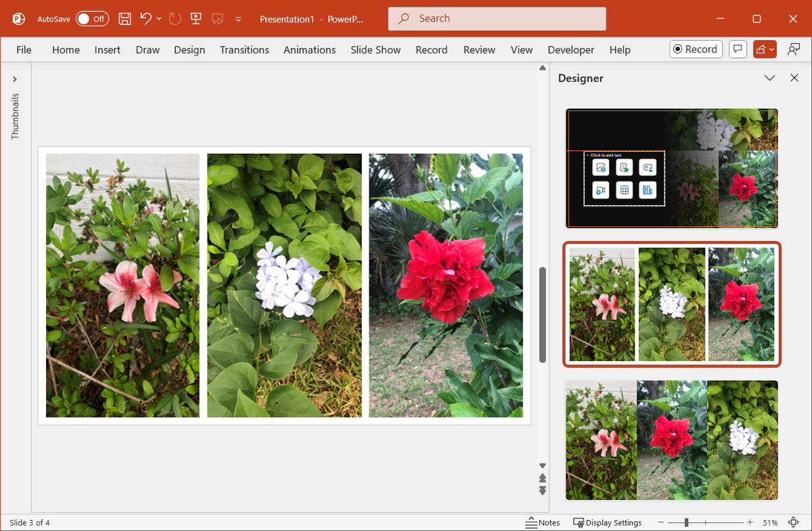The width and height of the screenshot is (812, 531).
Task: Close the Designer pane
Action: 794,78
